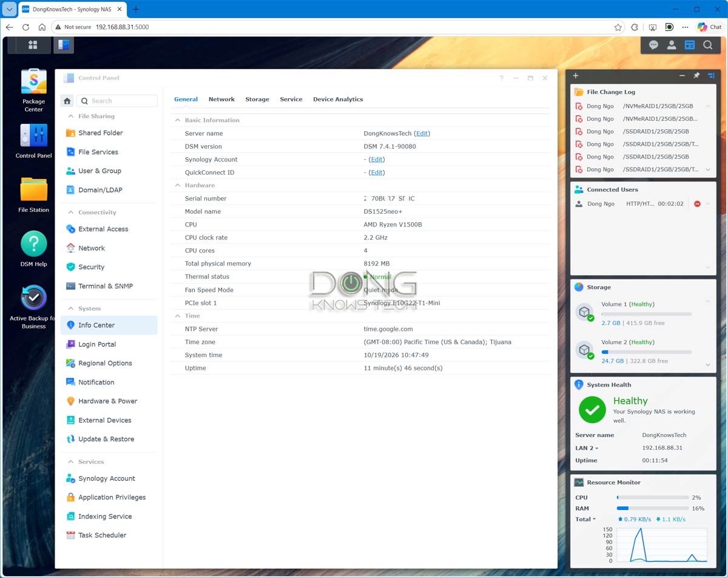The height and width of the screenshot is (578, 728).
Task: Open Hardware & Power settings
Action: 109,401
